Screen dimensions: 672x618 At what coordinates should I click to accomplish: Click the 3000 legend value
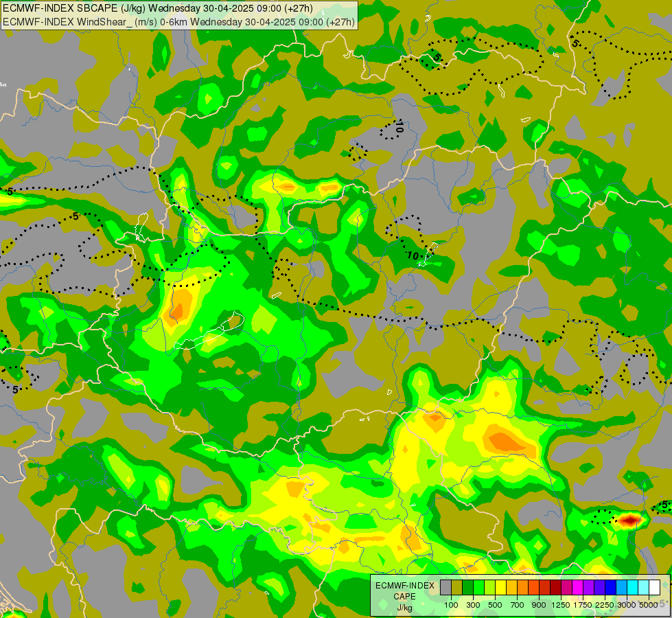[627, 605]
